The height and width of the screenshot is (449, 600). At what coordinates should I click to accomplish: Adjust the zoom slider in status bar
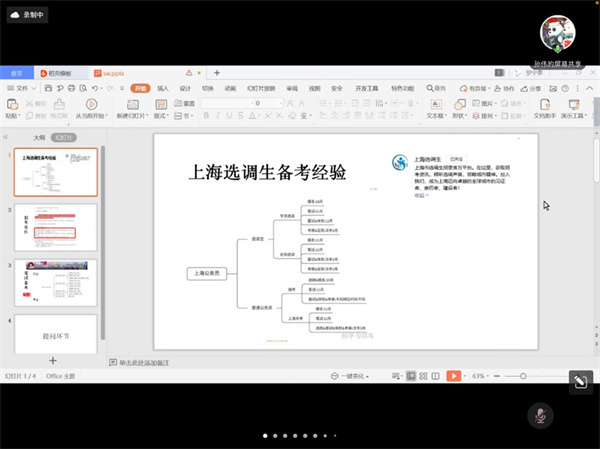click(520, 376)
